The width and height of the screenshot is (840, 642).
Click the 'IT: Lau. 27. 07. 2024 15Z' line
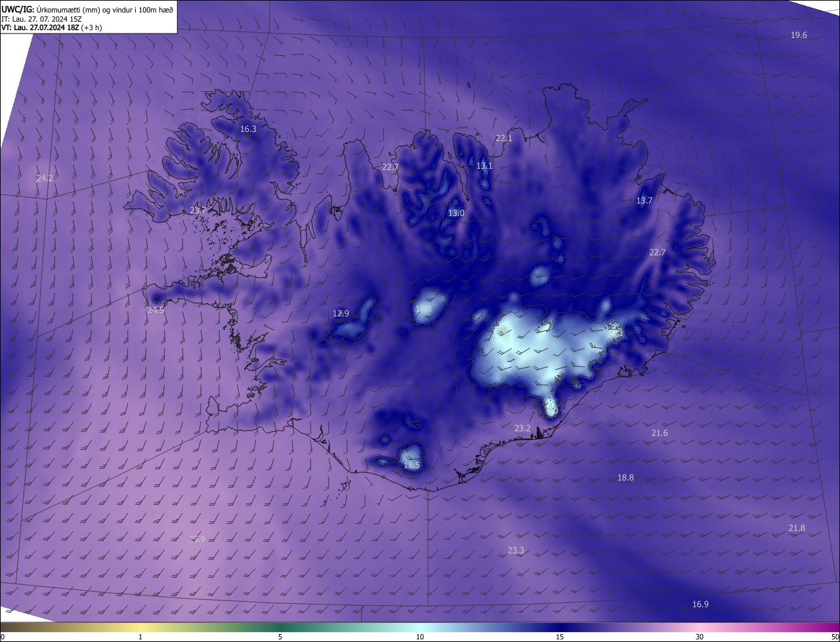tap(41, 18)
